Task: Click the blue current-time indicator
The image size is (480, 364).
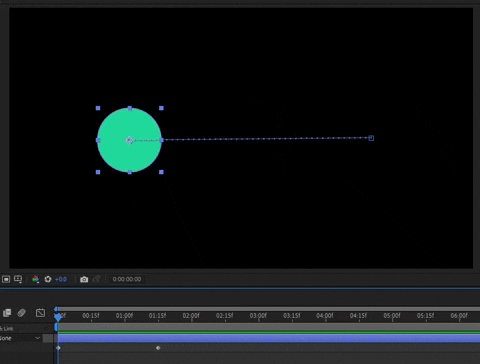Action: tap(58, 317)
